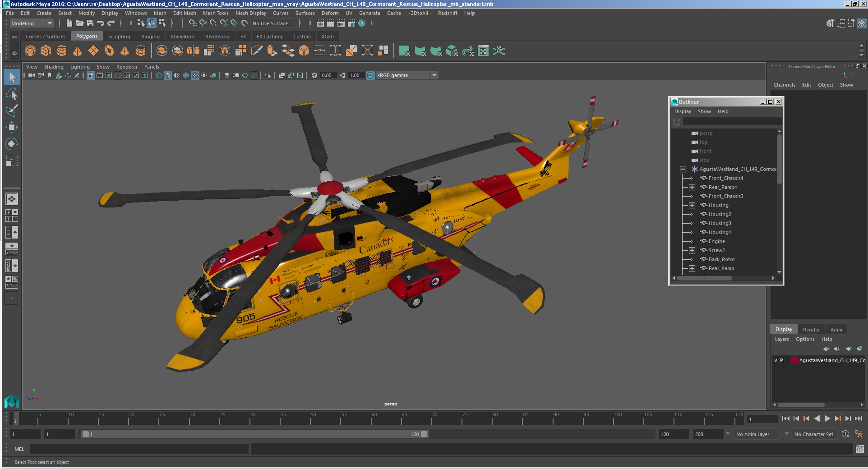868x469 pixels.
Task: Select the Move tool
Action: (12, 127)
